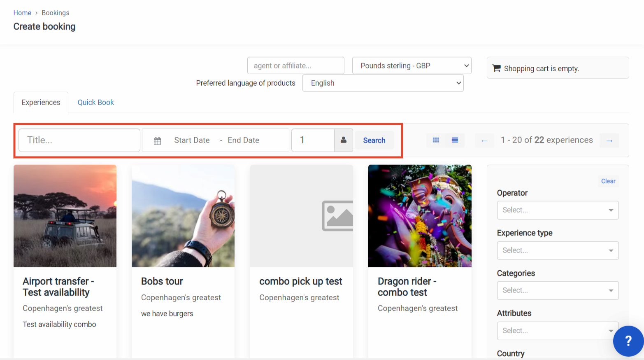Open the Airport transfer safari jeep thumbnail

(x=65, y=216)
